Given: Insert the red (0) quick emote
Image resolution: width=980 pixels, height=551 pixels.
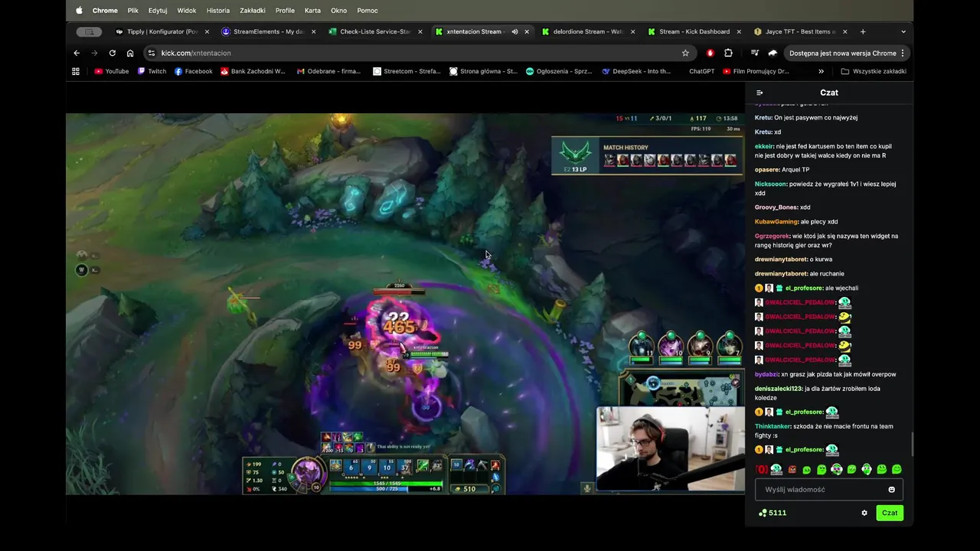Looking at the screenshot, I should coord(761,469).
